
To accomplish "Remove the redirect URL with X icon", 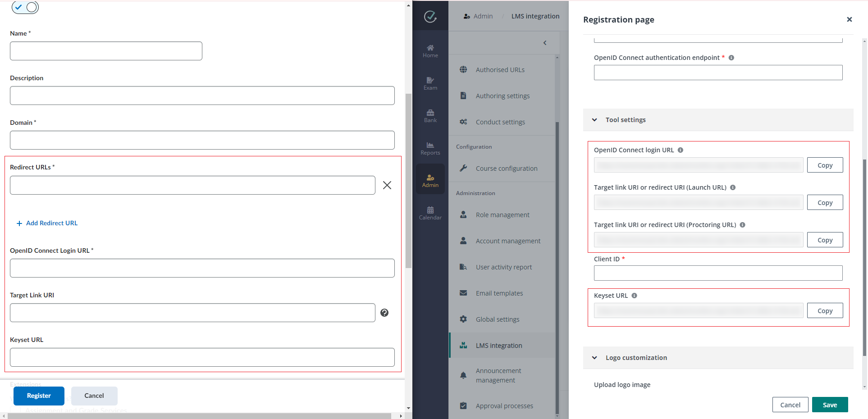I will pyautogui.click(x=387, y=185).
